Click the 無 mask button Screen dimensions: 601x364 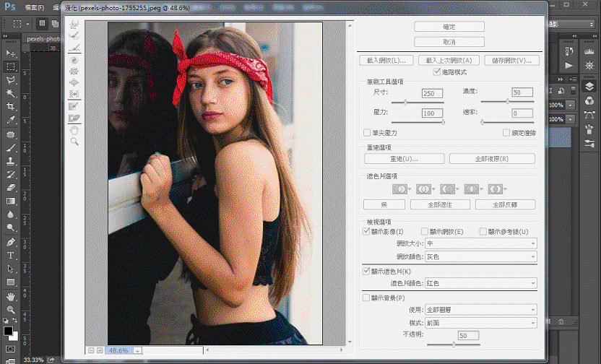(x=384, y=204)
